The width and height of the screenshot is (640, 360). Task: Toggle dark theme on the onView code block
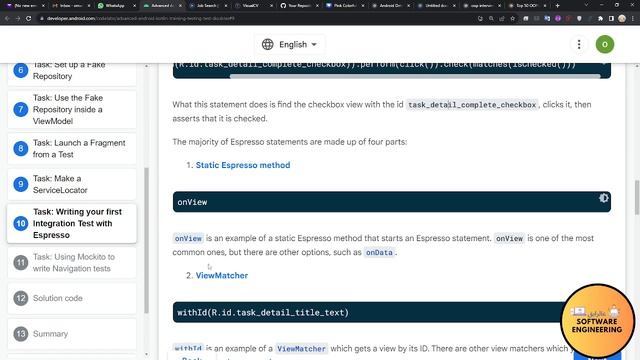(603, 198)
